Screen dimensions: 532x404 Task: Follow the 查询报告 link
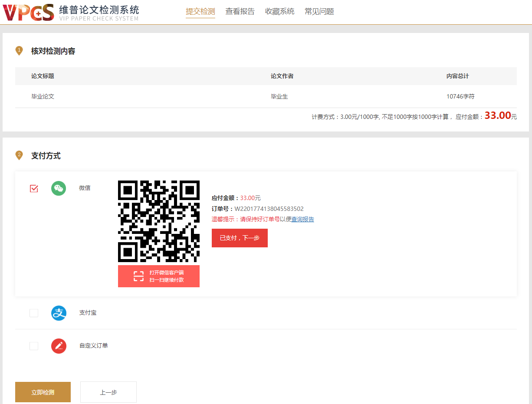pos(302,220)
